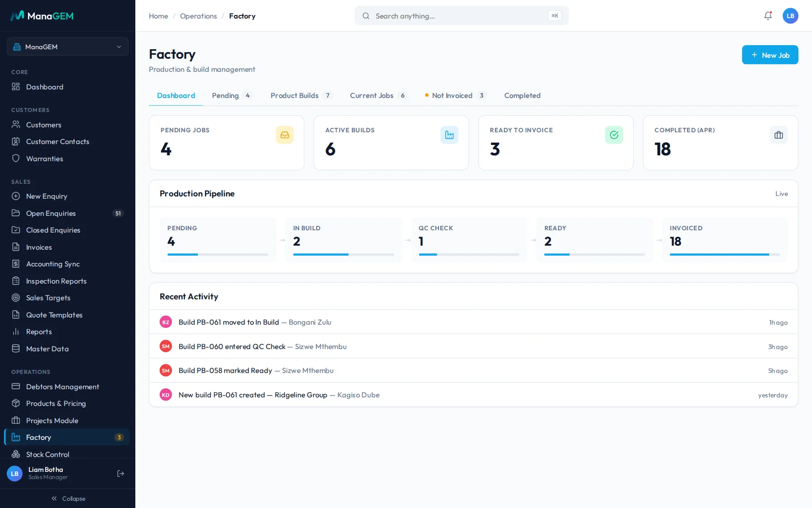Open the Ready pipeline stage
Viewport: 812px width, 508px height.
pyautogui.click(x=595, y=240)
